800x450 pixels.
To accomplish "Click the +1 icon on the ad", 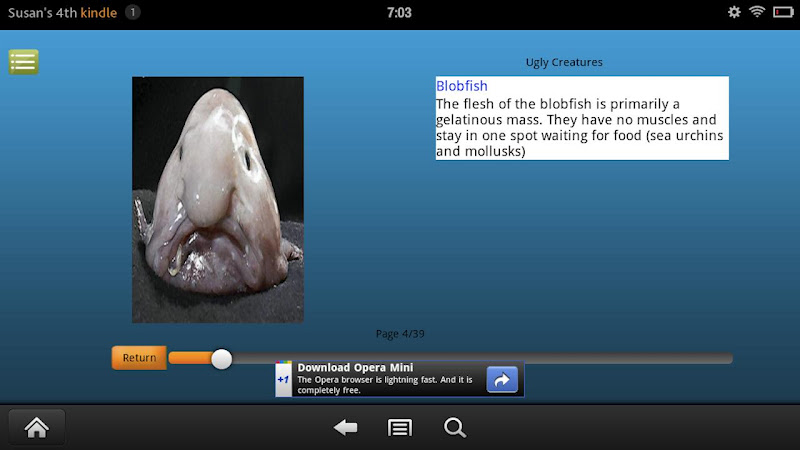I will click(x=283, y=379).
